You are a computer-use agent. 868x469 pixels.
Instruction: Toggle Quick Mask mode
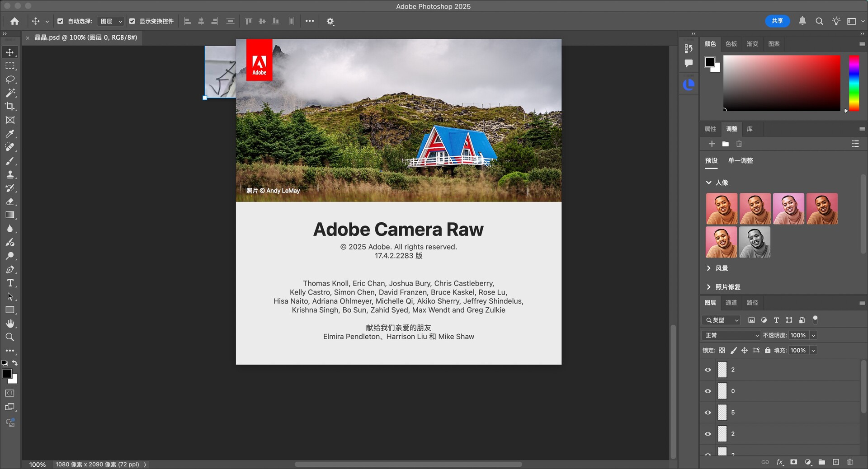tap(10, 393)
